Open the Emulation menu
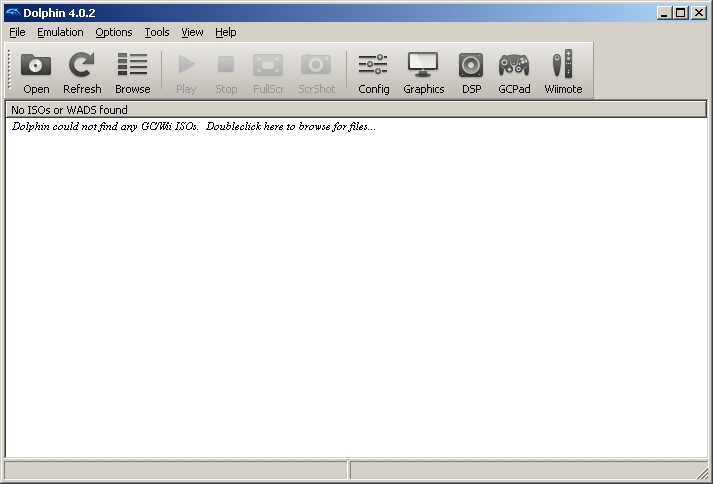 (x=60, y=32)
